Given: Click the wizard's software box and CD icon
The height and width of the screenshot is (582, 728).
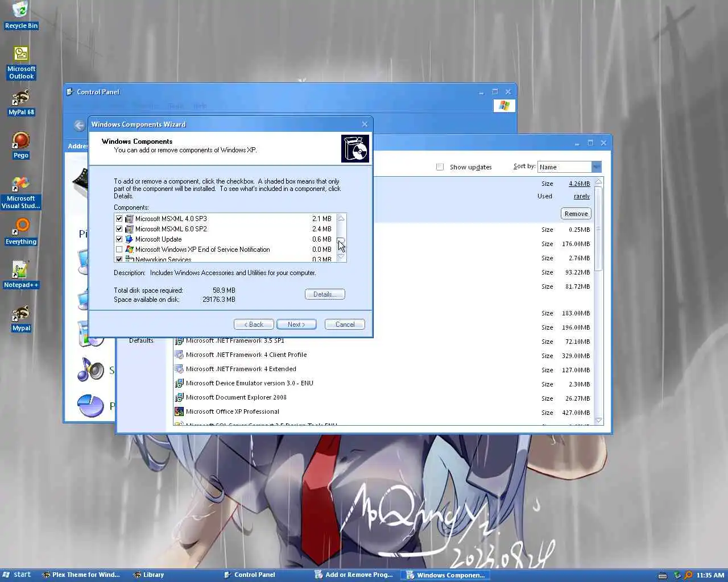Looking at the screenshot, I should [355, 148].
